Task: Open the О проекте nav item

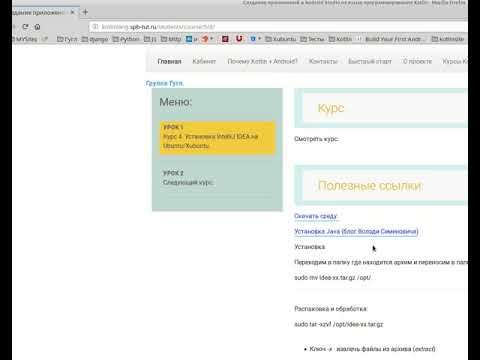Action: pos(417,61)
